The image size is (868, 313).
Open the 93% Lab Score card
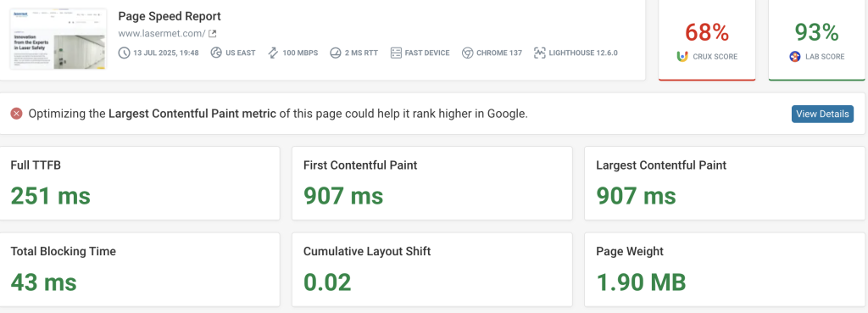coord(816,40)
